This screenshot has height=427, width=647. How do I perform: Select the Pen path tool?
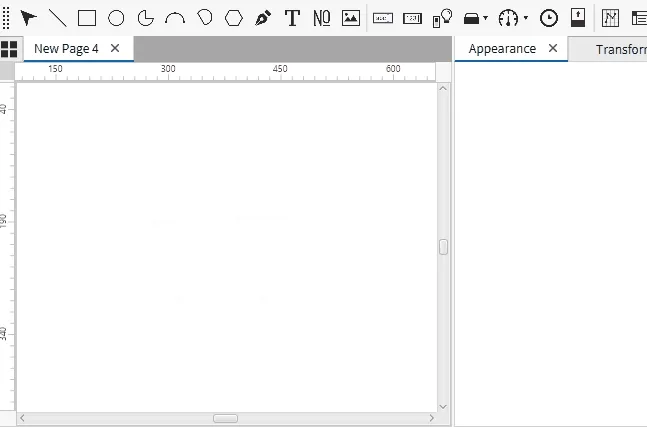pyautogui.click(x=263, y=18)
